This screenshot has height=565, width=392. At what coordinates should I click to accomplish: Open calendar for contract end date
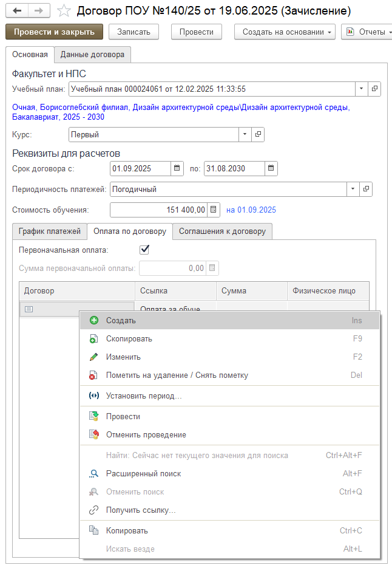click(x=271, y=168)
